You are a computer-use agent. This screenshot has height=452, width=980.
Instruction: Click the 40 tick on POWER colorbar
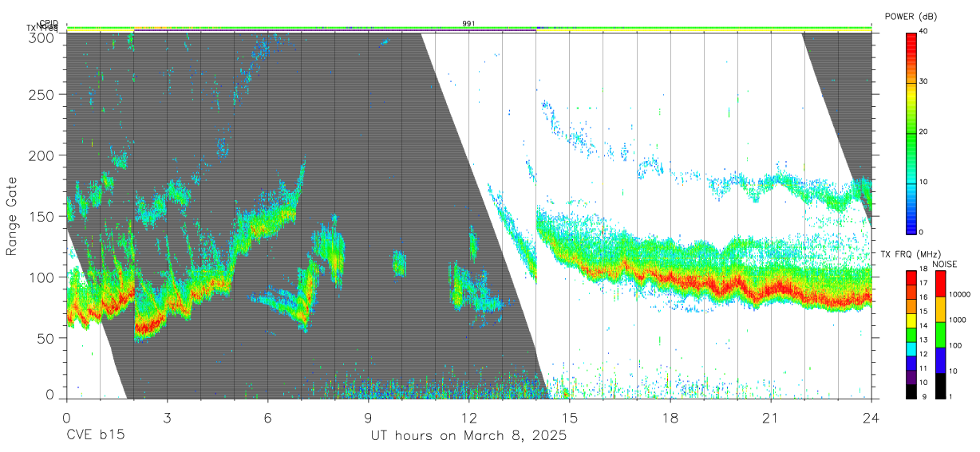tap(924, 31)
